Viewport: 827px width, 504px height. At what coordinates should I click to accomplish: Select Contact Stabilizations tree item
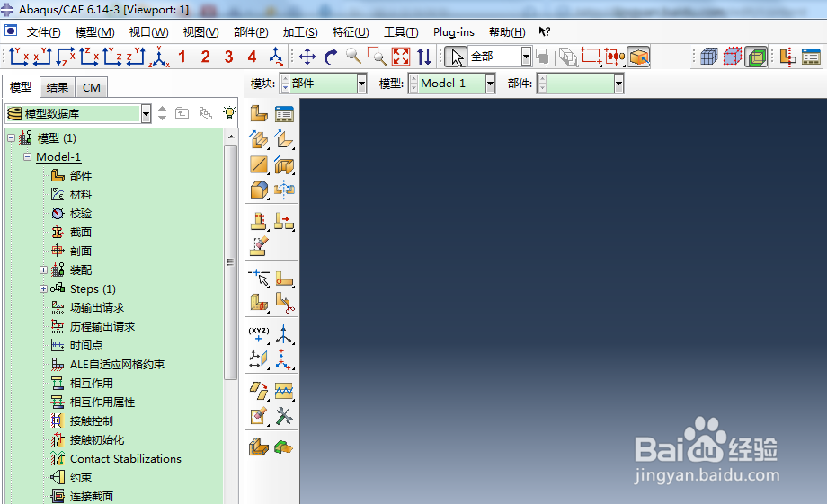click(x=126, y=459)
